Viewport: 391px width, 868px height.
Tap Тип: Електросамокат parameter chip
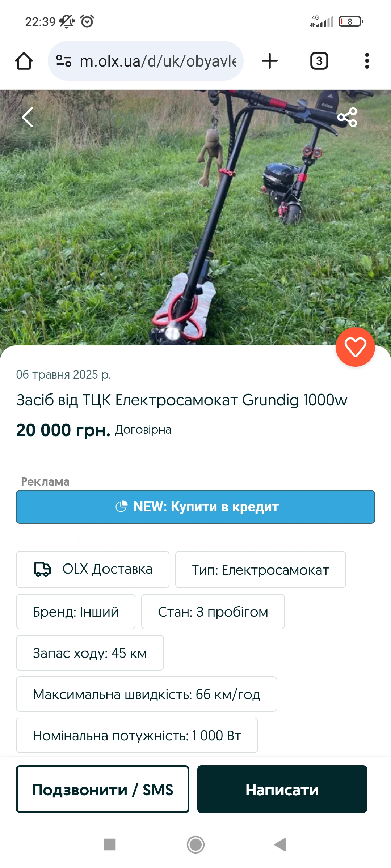(261, 569)
